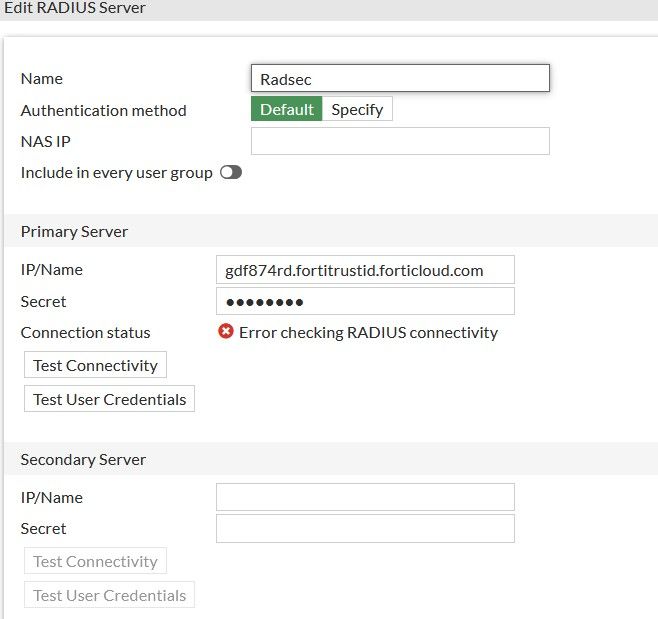Test connectivity for the Primary Server
Viewport: 658px width, 619px height.
(x=95, y=365)
